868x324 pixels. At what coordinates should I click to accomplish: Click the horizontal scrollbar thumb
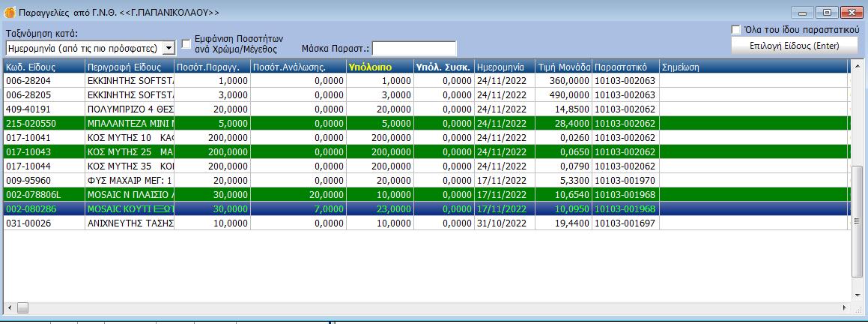click(x=22, y=307)
